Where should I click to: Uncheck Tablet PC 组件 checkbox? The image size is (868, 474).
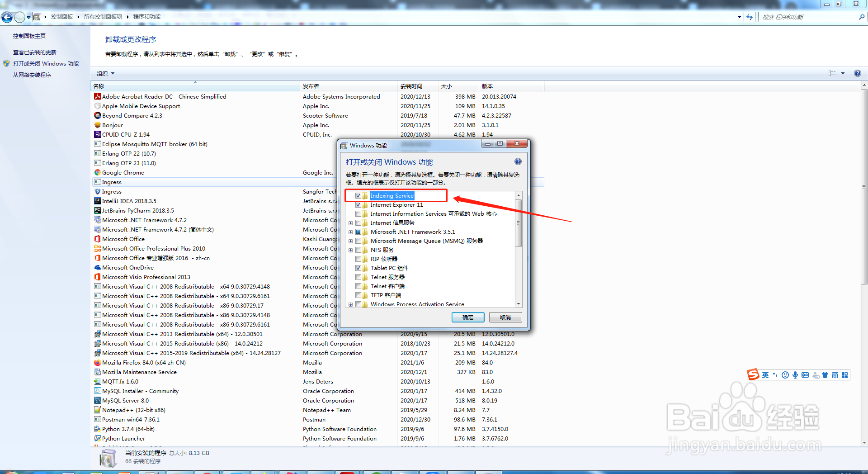tap(358, 268)
